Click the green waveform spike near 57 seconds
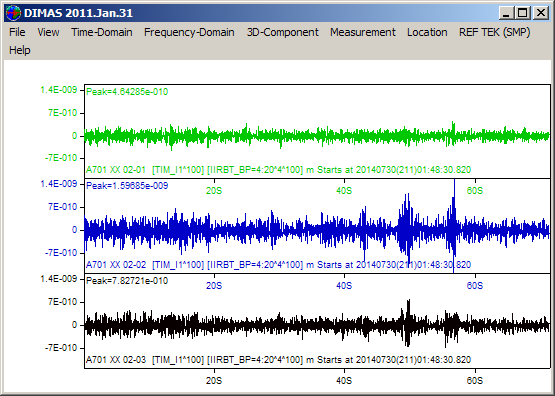Image resolution: width=555 pixels, height=396 pixels. (x=453, y=134)
